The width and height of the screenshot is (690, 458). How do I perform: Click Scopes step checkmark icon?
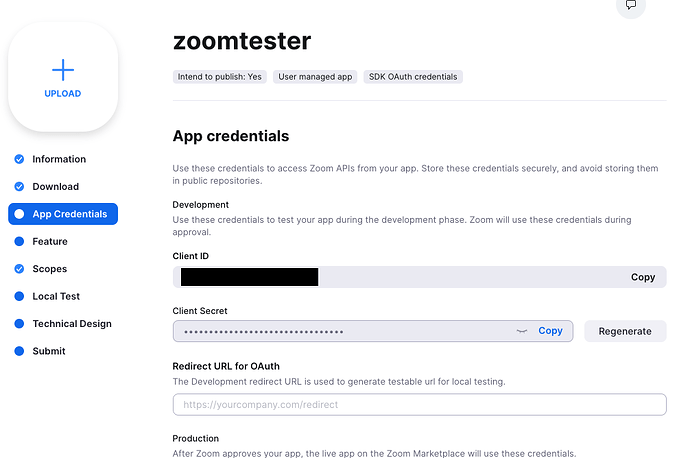coord(18,269)
